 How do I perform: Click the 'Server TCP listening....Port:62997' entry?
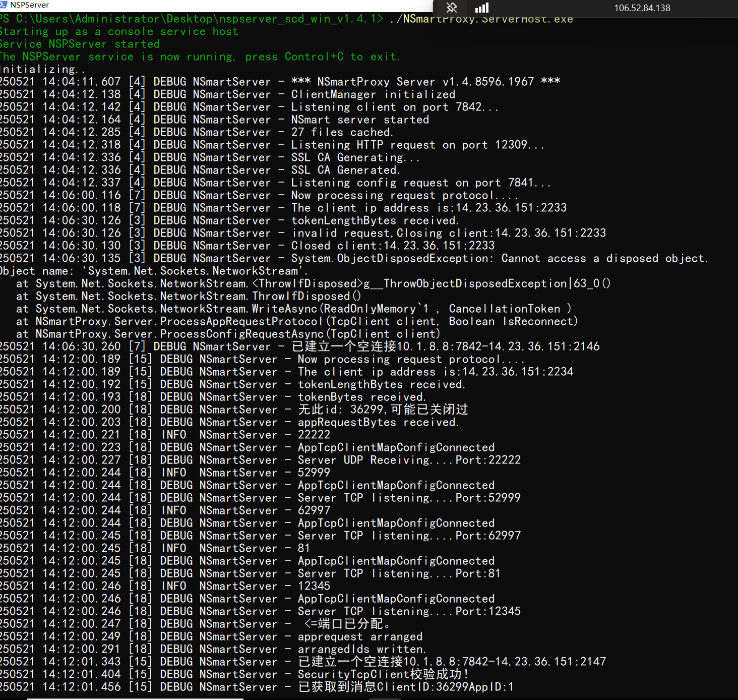(x=261, y=536)
